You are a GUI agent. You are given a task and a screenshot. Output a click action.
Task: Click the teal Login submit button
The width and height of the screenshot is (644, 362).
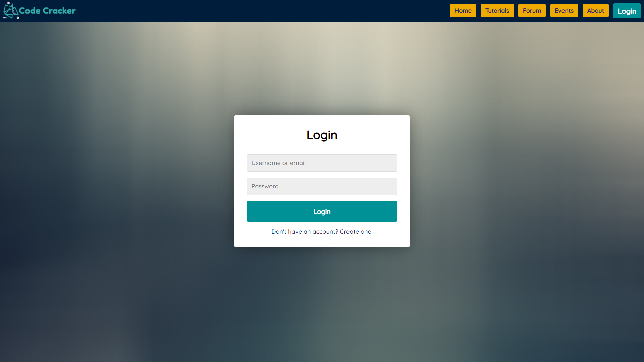(x=322, y=211)
